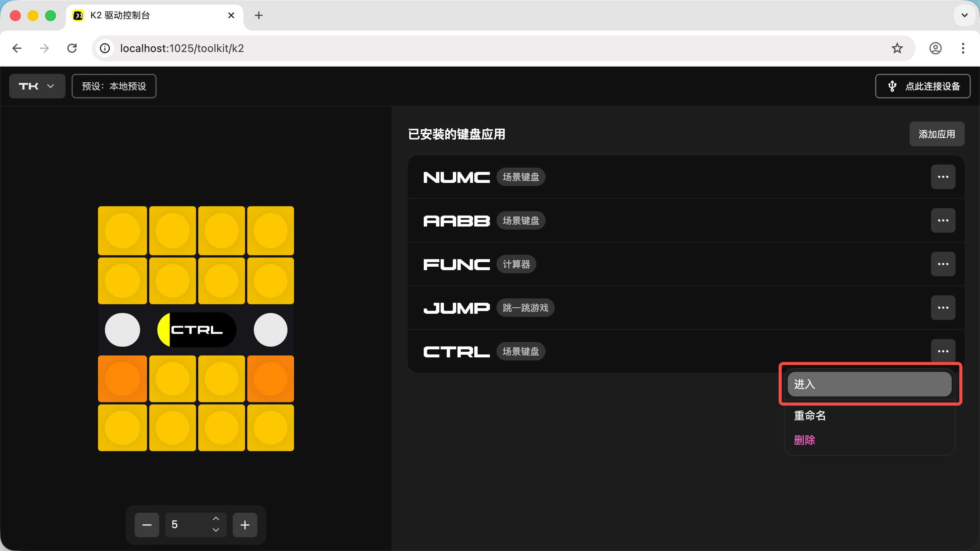The height and width of the screenshot is (551, 980).
Task: Open the NUMC app three-dot menu
Action: (x=943, y=177)
